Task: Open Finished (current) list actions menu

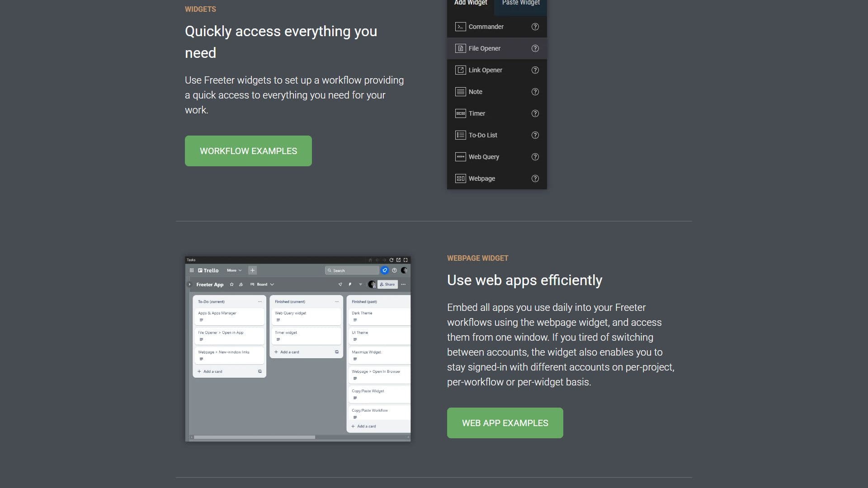Action: [x=336, y=301]
